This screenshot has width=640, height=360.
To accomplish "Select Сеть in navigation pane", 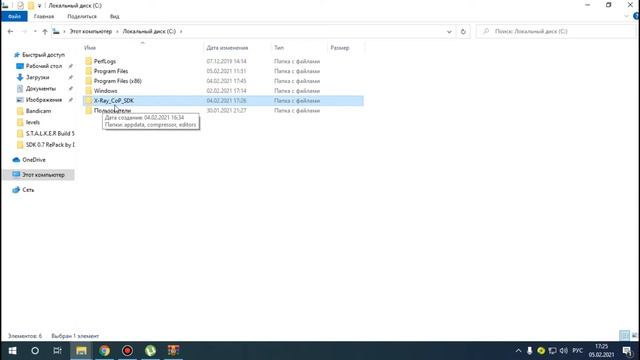I will [28, 190].
